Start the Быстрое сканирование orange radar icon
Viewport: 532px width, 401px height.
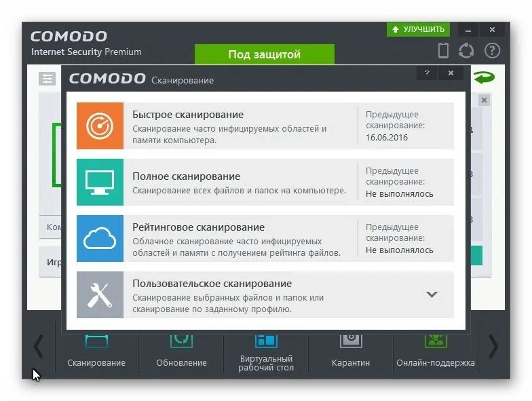point(100,126)
